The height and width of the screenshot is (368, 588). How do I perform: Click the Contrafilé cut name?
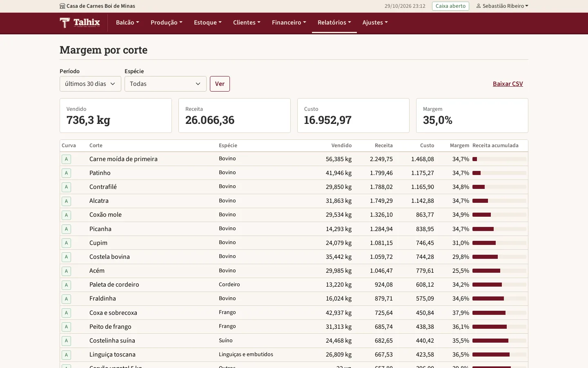(x=103, y=187)
